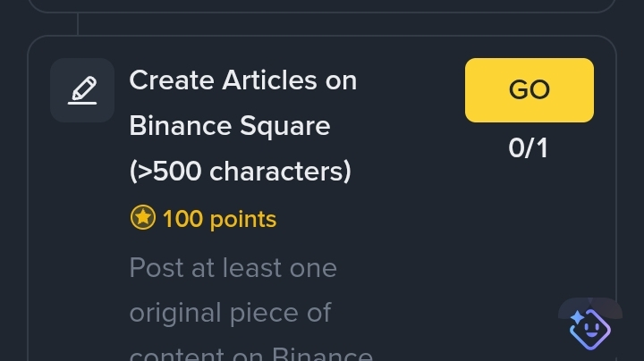Hit the yellow GO button
Screen dimensions: 644x361
[x=529, y=90]
